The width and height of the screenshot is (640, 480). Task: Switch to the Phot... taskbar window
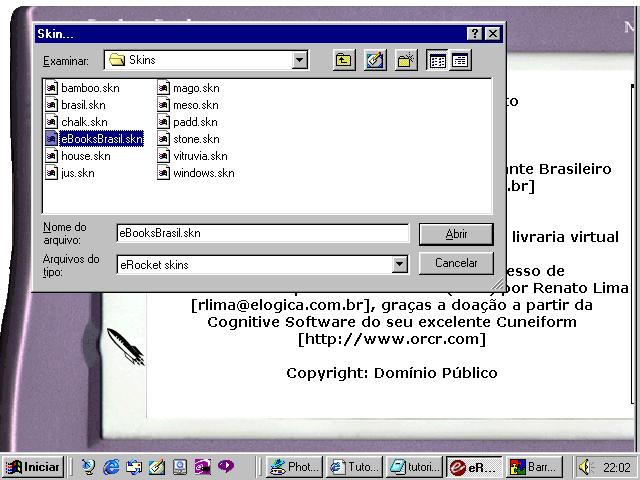[x=294, y=467]
